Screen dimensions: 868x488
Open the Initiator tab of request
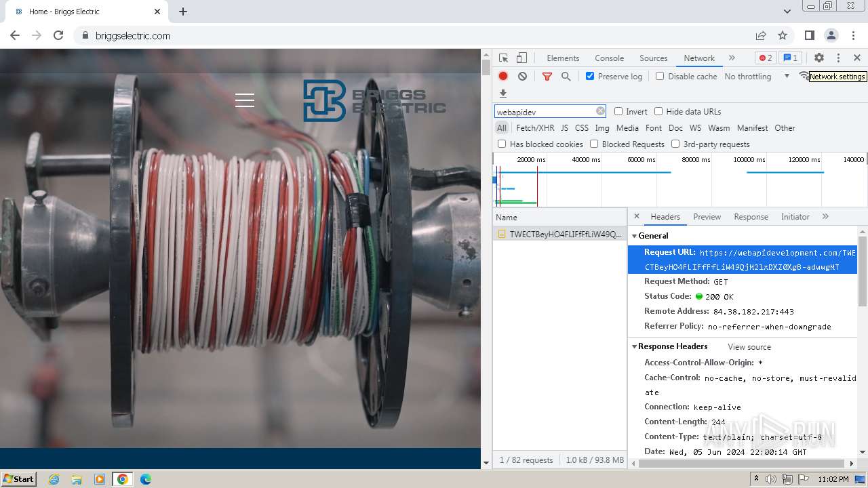click(795, 217)
